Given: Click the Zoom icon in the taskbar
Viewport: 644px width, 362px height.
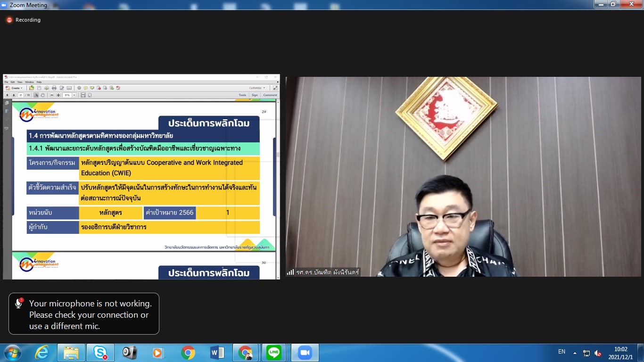Looking at the screenshot, I should (305, 353).
